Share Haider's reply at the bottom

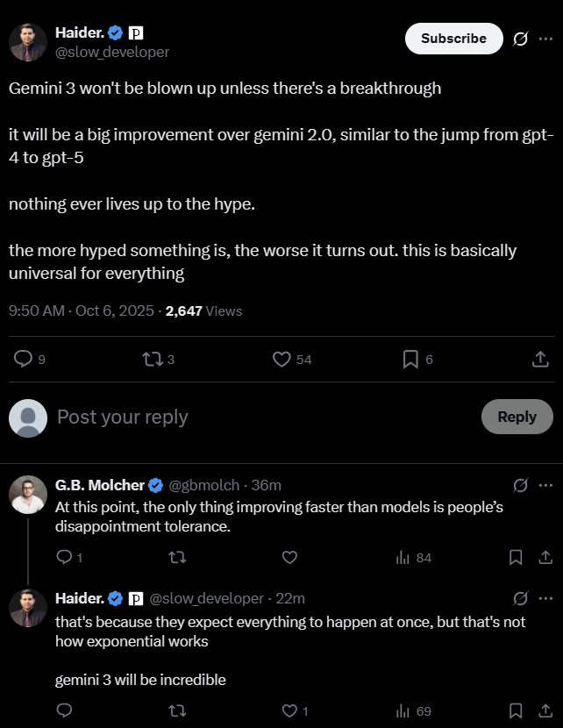[x=545, y=710]
